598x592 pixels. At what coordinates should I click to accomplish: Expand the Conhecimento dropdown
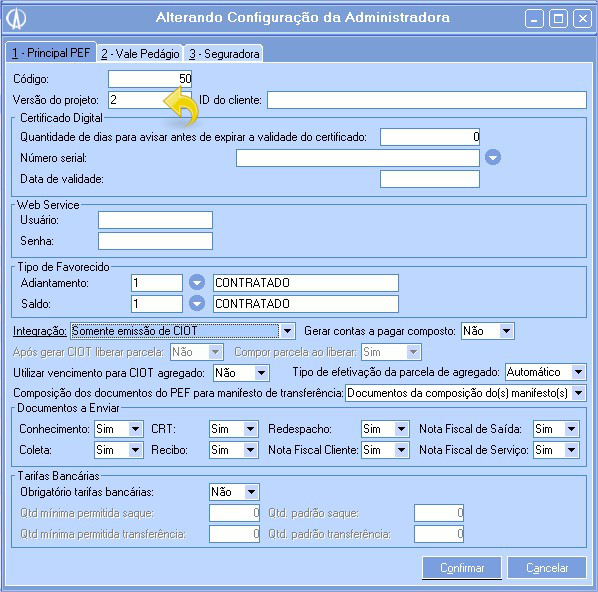coord(135,429)
